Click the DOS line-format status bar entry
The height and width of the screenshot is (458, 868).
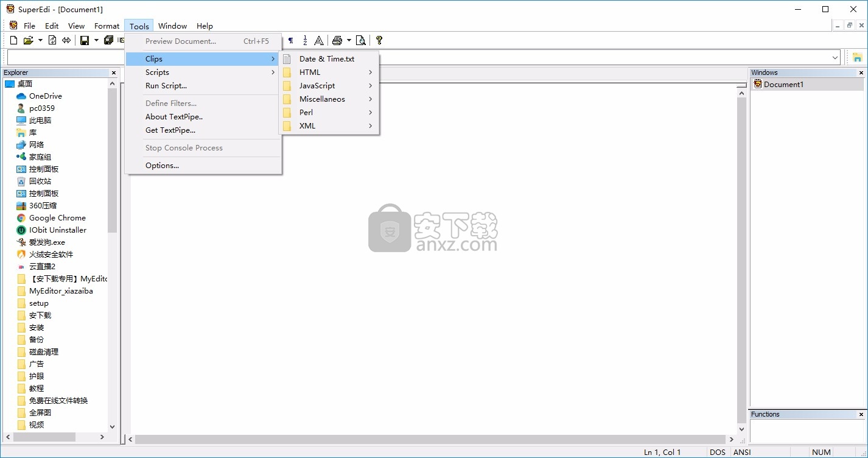(x=717, y=452)
